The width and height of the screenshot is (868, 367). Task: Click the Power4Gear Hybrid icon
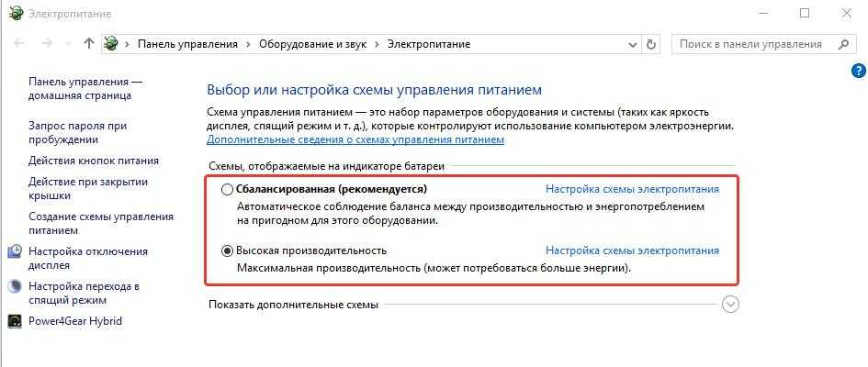pos(15,321)
